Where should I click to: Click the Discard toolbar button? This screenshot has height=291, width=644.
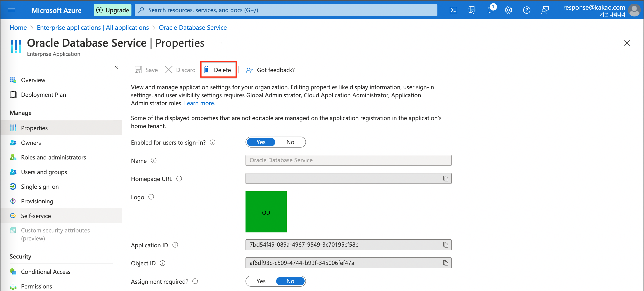point(180,70)
